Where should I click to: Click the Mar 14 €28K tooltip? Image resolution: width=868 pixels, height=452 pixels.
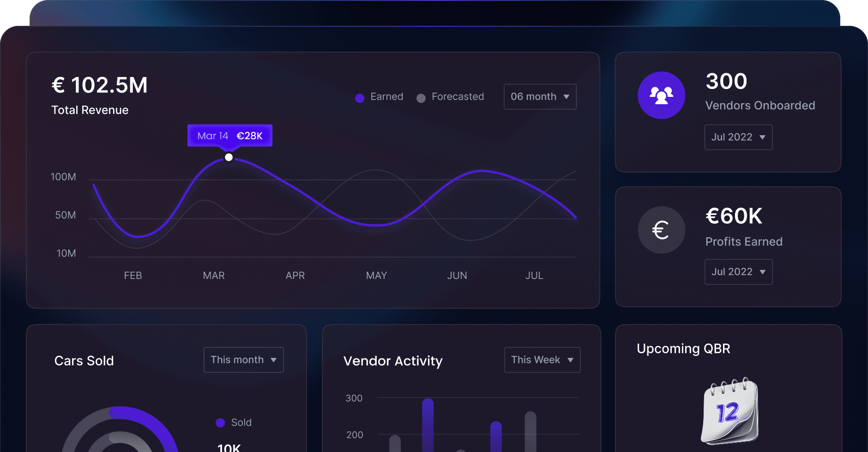point(229,136)
